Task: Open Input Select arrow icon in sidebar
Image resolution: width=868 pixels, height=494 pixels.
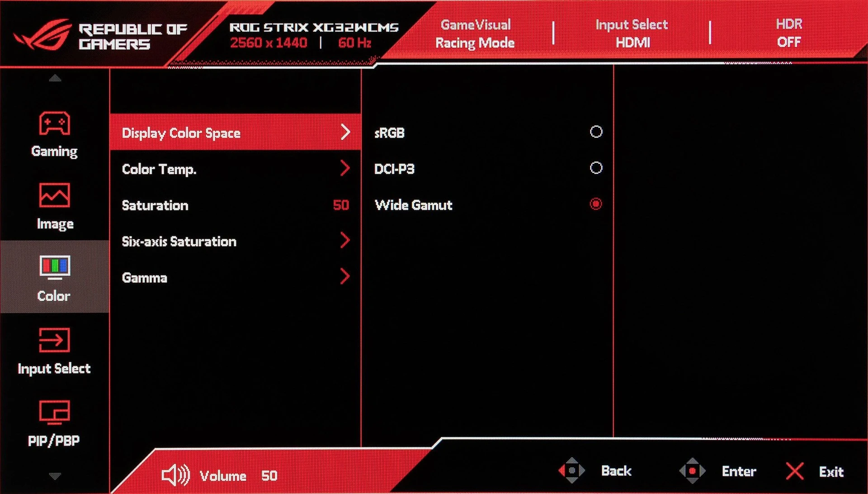Action: point(55,340)
